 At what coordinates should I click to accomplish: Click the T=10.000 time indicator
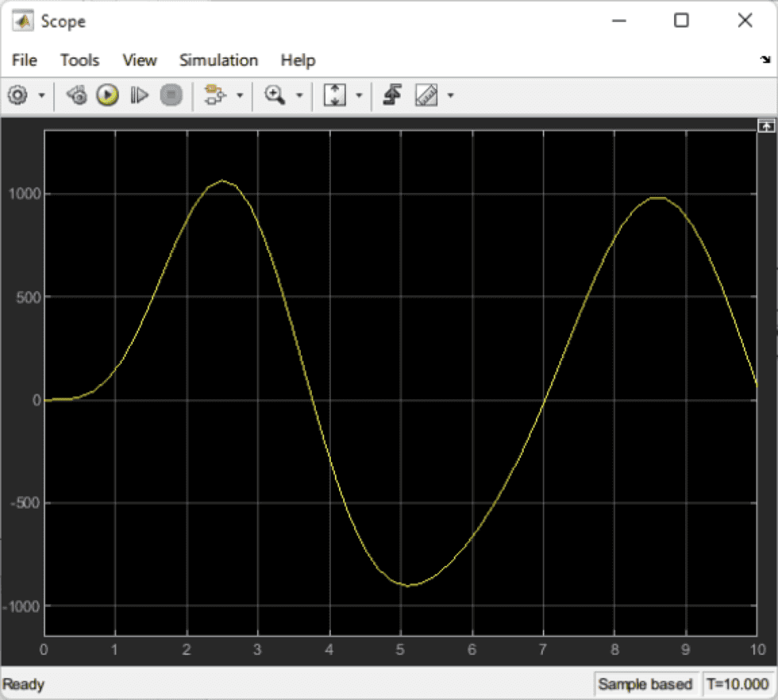pyautogui.click(x=738, y=683)
